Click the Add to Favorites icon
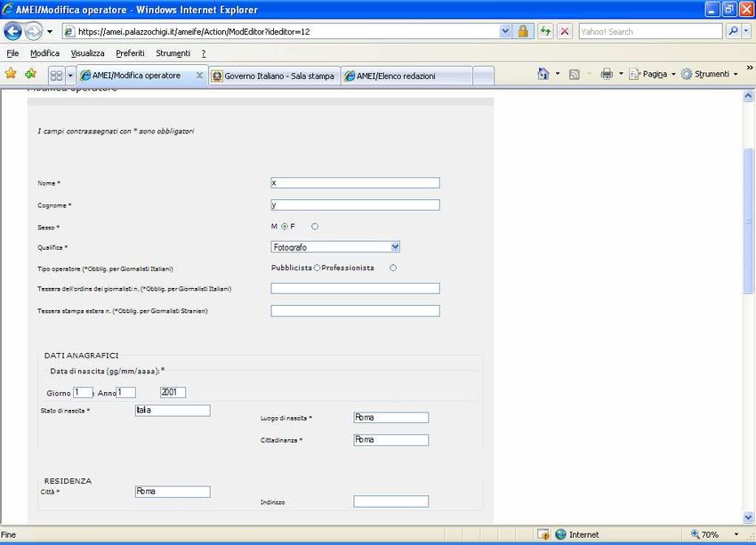 tap(30, 75)
